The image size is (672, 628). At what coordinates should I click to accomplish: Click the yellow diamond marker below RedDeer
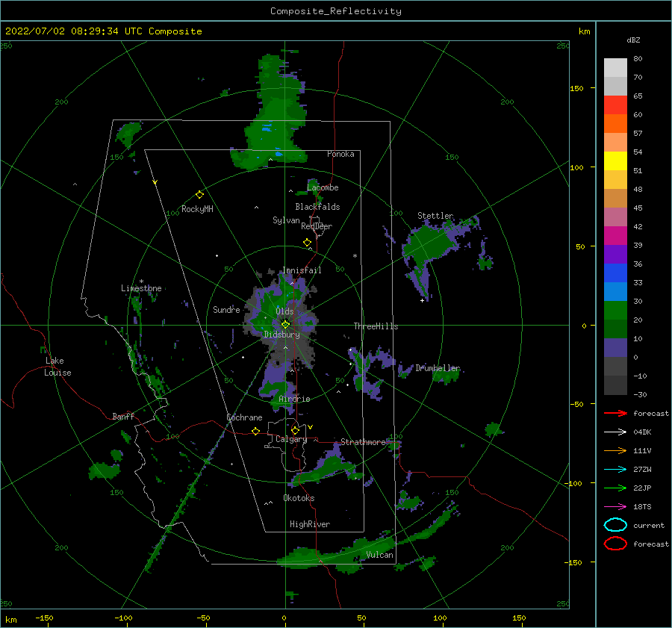click(308, 243)
